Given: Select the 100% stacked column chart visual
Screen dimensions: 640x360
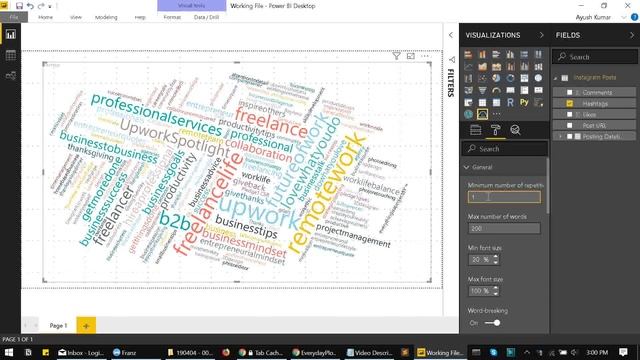Looking at the screenshot, I should click(x=538, y=54).
